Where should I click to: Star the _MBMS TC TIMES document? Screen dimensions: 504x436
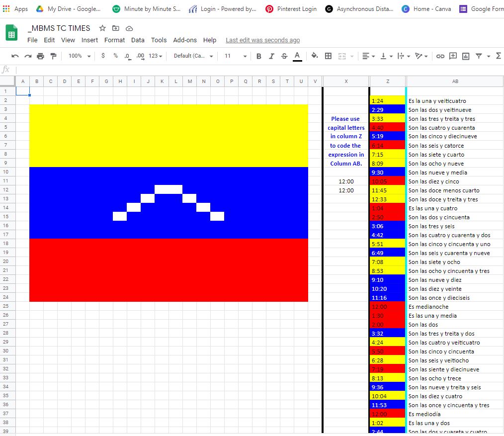coord(102,28)
